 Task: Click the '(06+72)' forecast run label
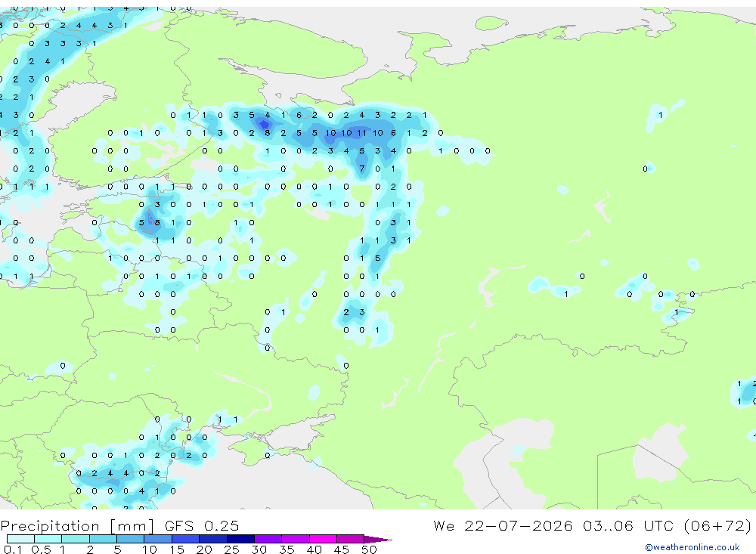pos(718,525)
